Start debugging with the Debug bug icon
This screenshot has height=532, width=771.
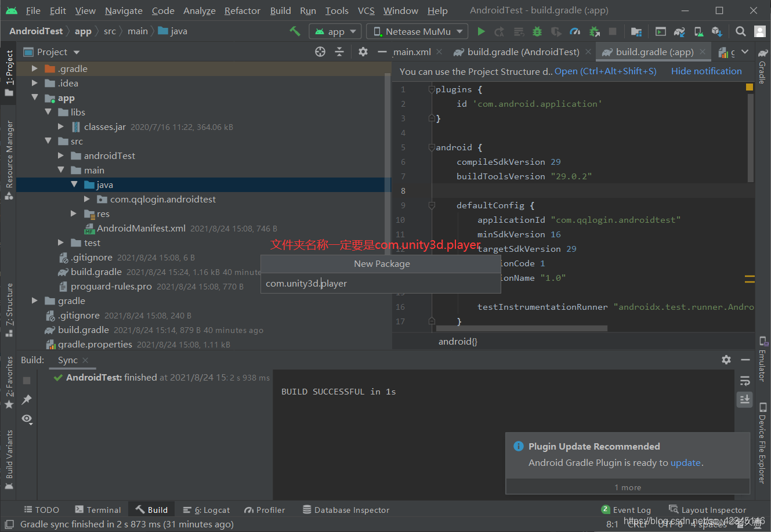pos(537,31)
